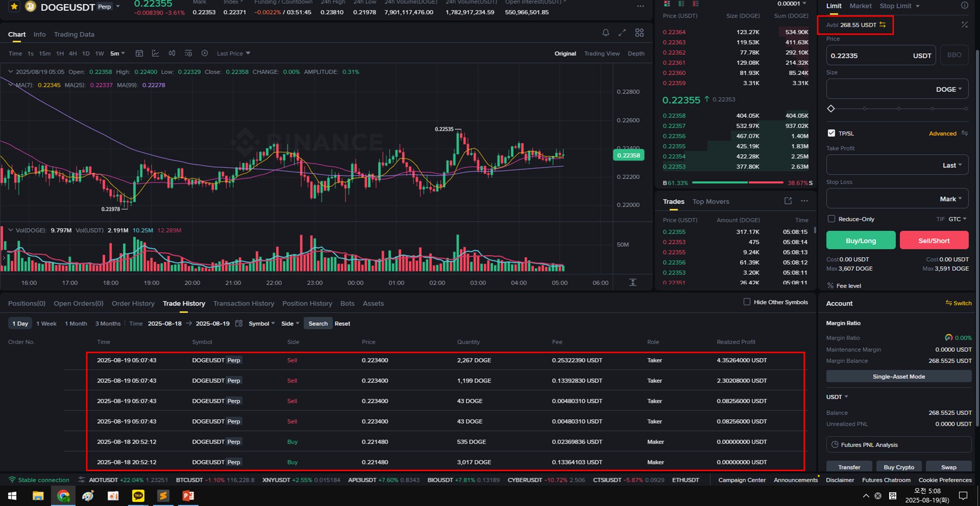The image size is (980, 506).
Task: Show only sell orders in order book
Action: (x=696, y=4)
